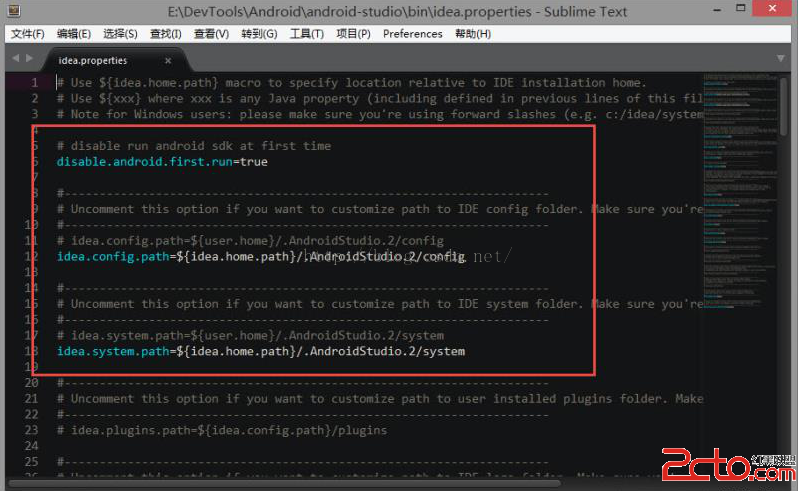Minimize the Sublime Text window
The image size is (799, 491).
[717, 10]
